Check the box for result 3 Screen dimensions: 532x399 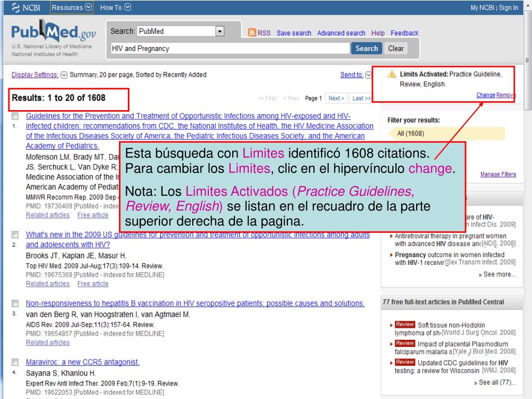coord(15,303)
